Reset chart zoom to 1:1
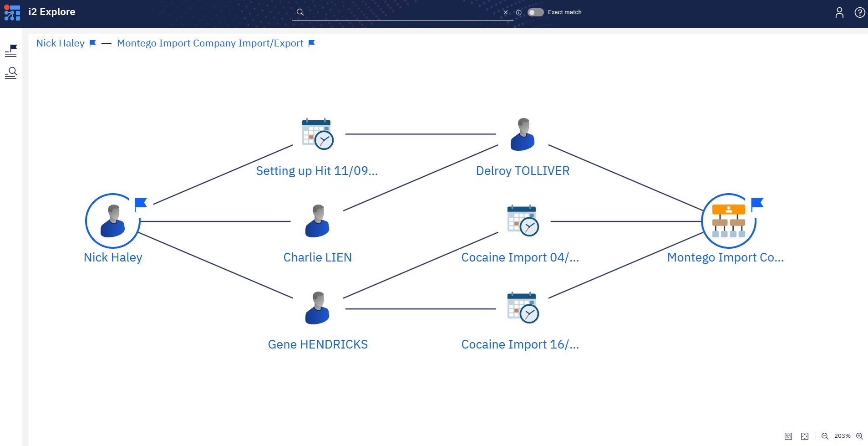 click(788, 436)
